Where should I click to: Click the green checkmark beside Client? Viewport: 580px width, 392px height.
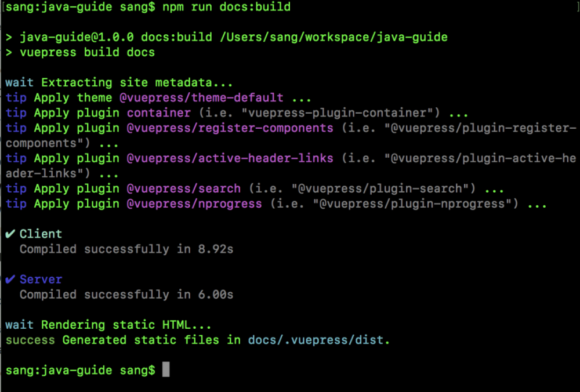point(10,234)
